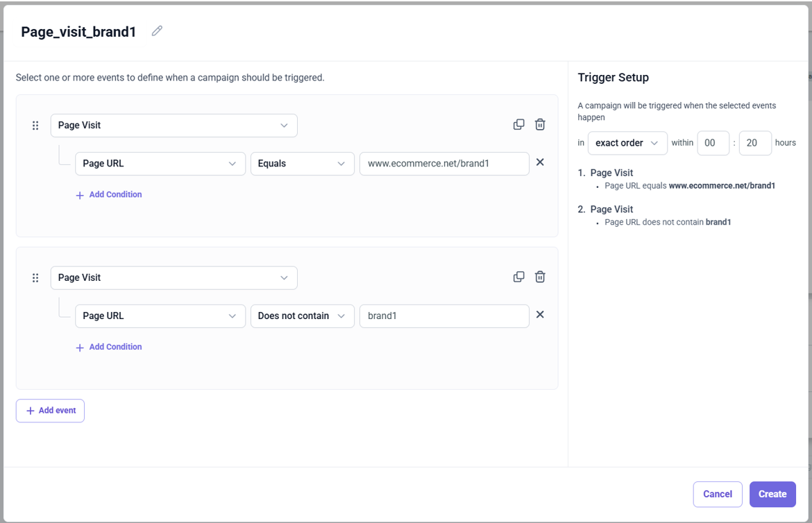Click the Create button

click(x=772, y=494)
